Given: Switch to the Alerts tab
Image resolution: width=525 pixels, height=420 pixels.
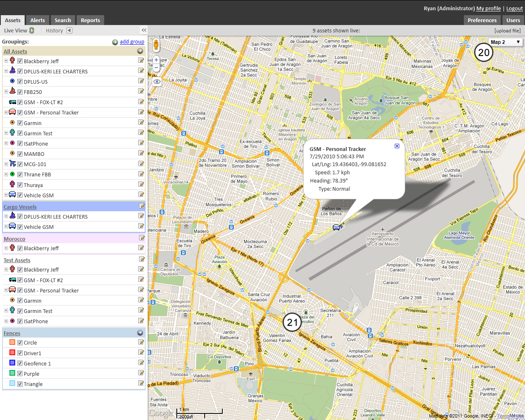Looking at the screenshot, I should click(x=37, y=20).
